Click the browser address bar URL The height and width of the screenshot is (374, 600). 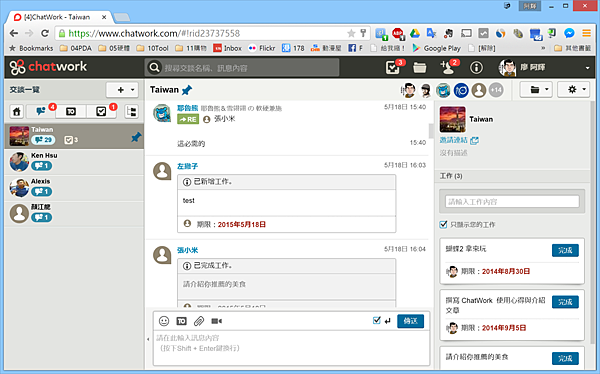coord(154,33)
